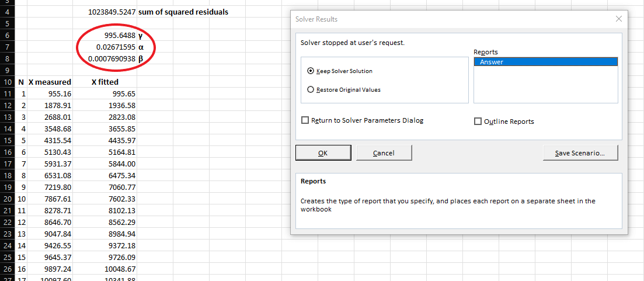Select the Answer report in list

click(545, 62)
